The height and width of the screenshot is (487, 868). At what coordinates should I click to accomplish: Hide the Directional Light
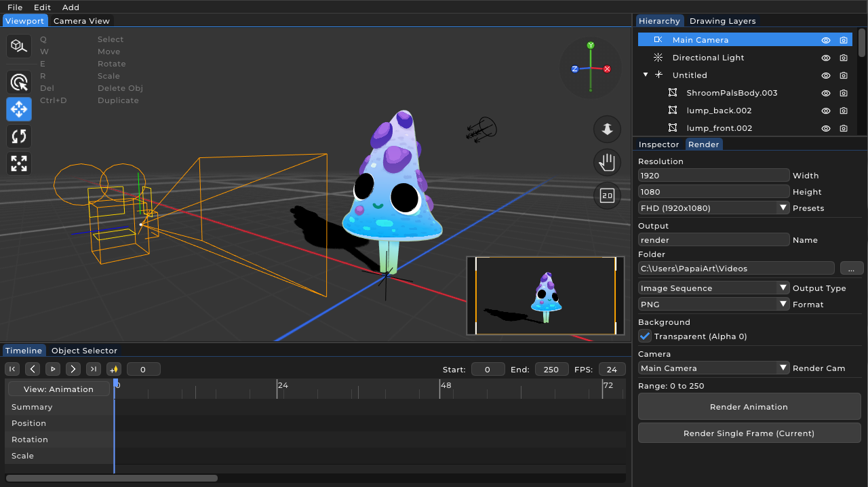825,58
